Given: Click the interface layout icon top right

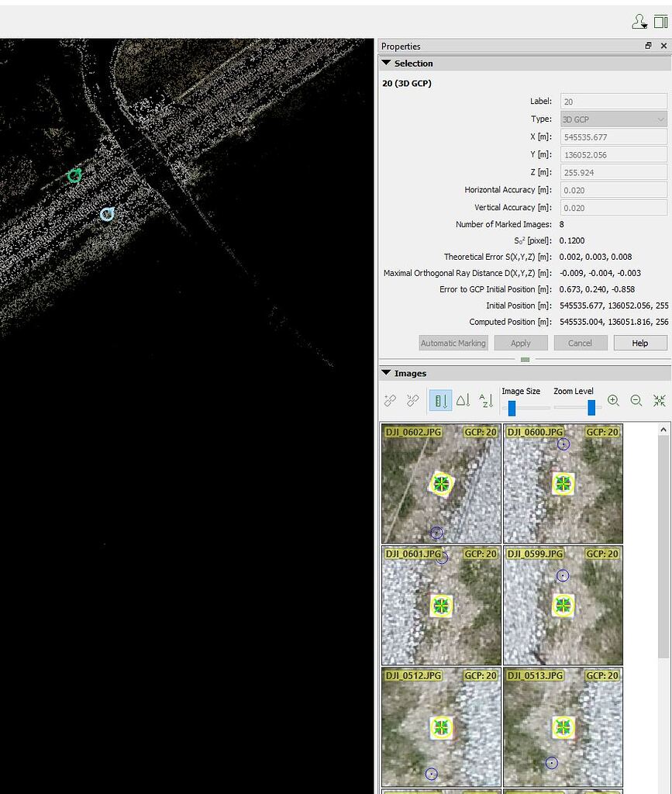Looking at the screenshot, I should point(660,22).
